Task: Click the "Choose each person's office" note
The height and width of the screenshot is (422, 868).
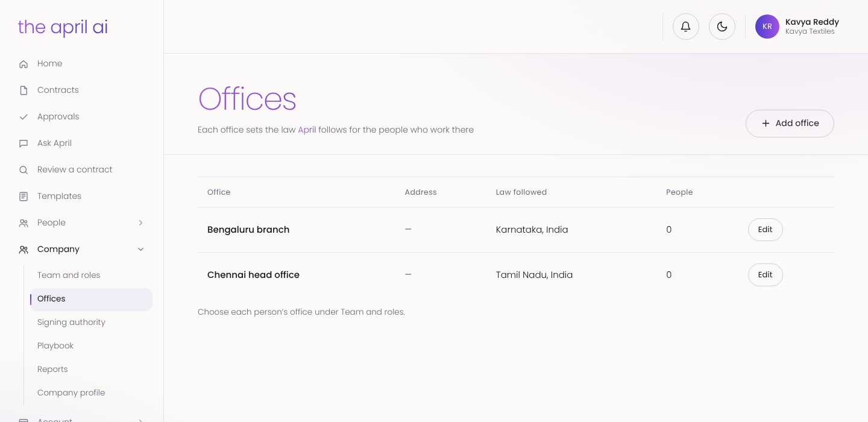Action: tap(301, 312)
